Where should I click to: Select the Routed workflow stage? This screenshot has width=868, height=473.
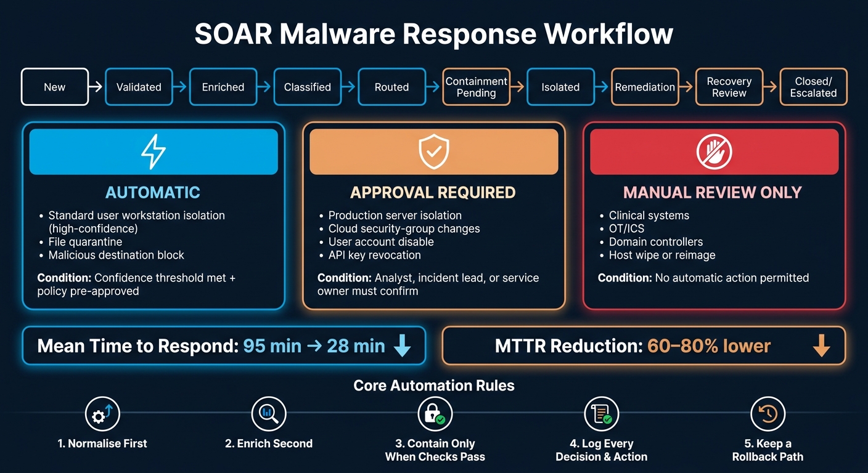pyautogui.click(x=391, y=87)
